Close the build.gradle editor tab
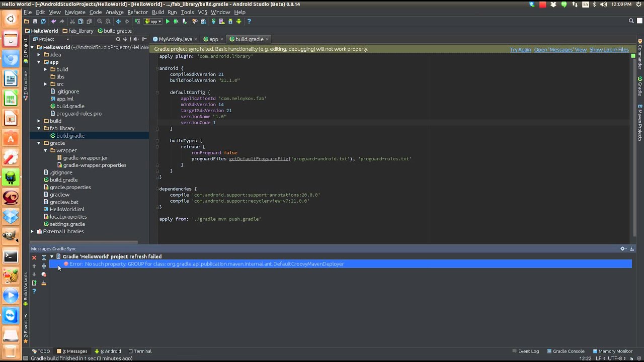Screen dimensions: 644x362 click(x=268, y=39)
